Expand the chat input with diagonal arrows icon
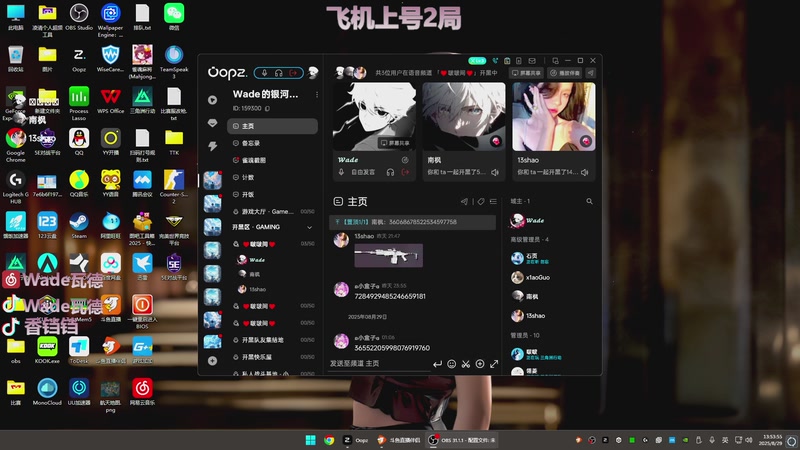 coord(494,364)
